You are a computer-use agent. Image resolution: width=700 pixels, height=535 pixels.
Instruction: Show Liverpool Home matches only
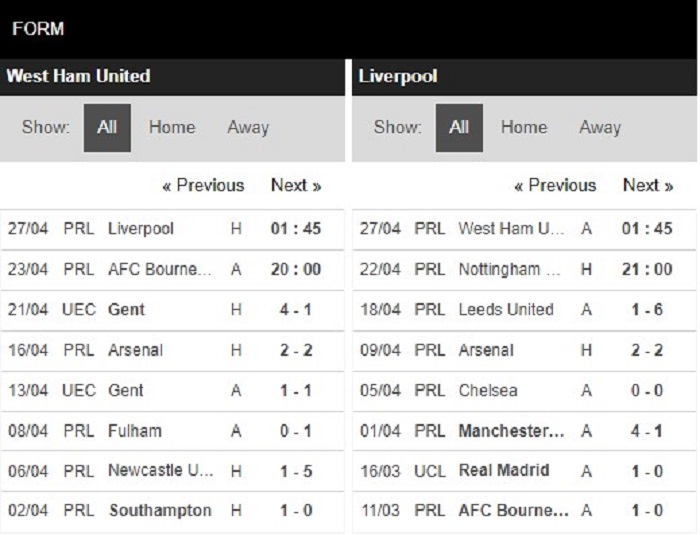pyautogui.click(x=524, y=128)
